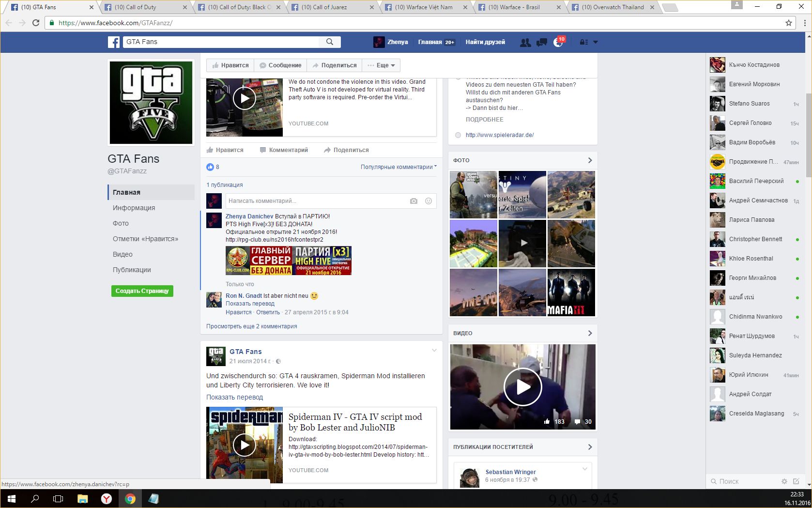Screen dimensions: 812x508
Task: Open Популярные комментарии sort dropdown
Action: [398, 167]
